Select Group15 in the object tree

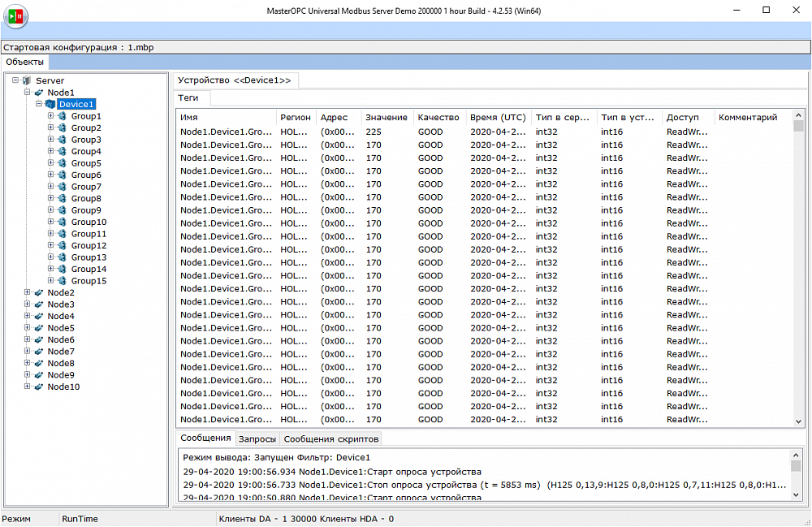click(89, 281)
